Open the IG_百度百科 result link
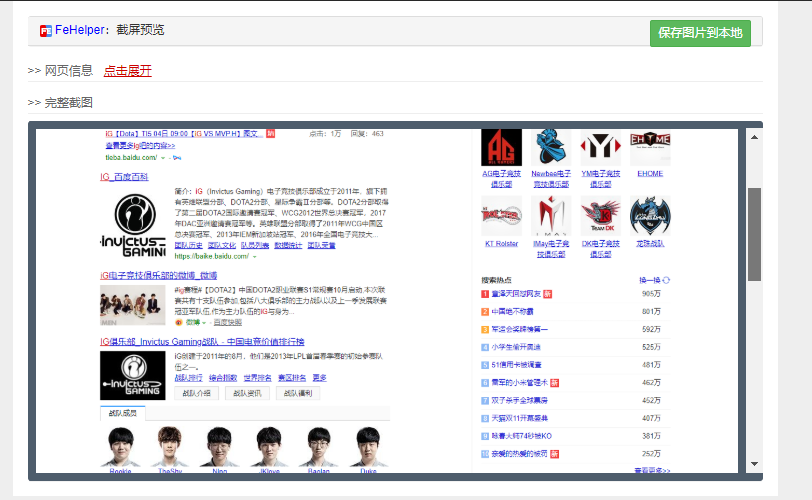 (124, 177)
